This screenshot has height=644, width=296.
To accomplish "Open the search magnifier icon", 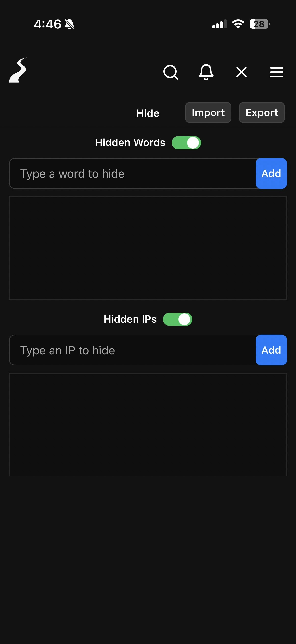I will (x=171, y=72).
